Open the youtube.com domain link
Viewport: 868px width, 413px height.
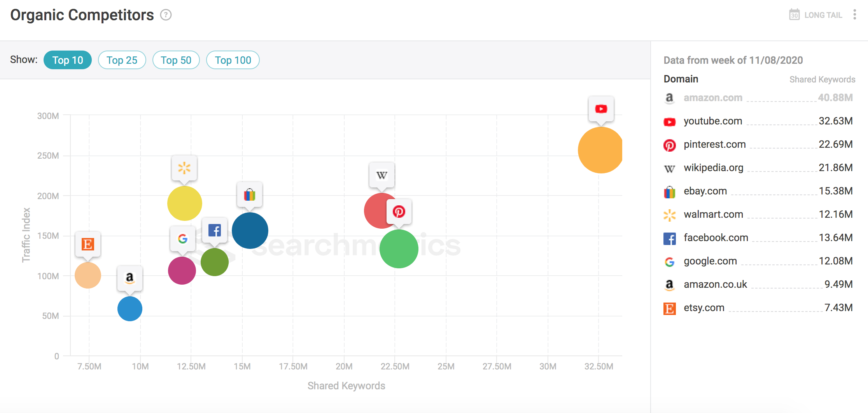(713, 121)
